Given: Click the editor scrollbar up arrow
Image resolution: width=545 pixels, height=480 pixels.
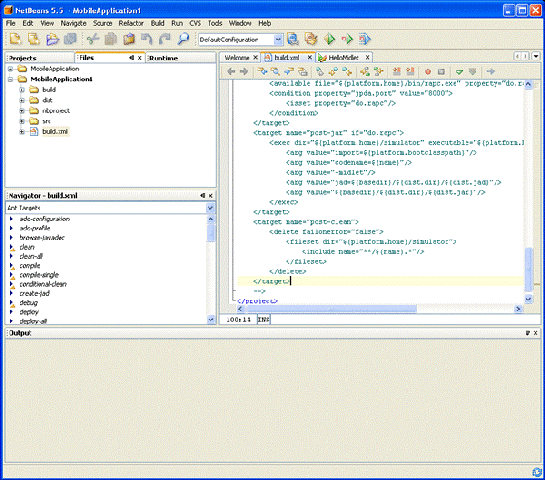Looking at the screenshot, I should [528, 84].
